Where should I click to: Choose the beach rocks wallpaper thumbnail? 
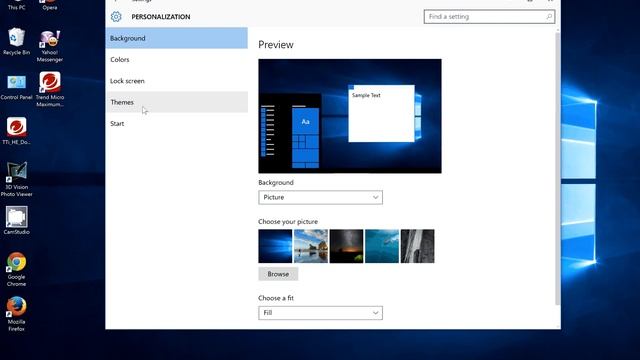[311, 246]
